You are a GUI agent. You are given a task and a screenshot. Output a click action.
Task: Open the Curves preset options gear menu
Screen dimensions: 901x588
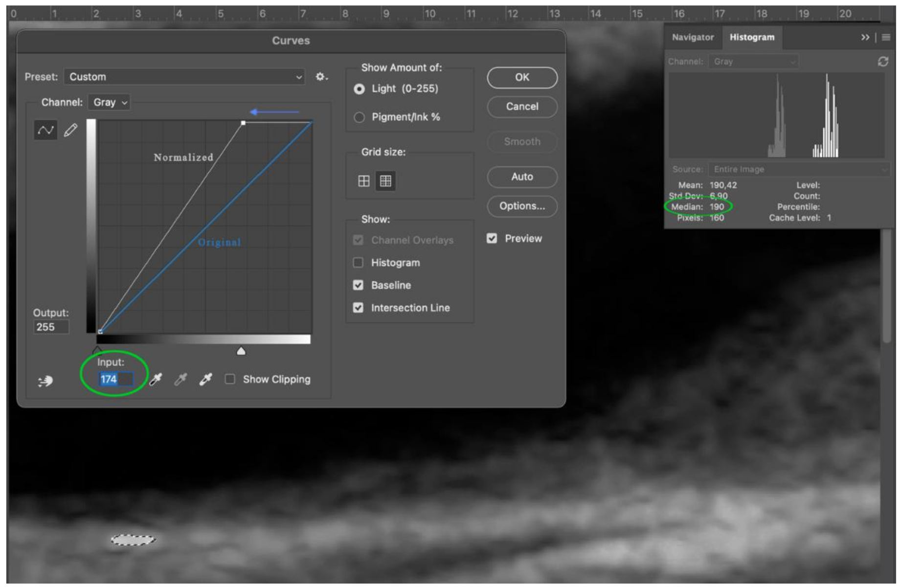pyautogui.click(x=321, y=76)
